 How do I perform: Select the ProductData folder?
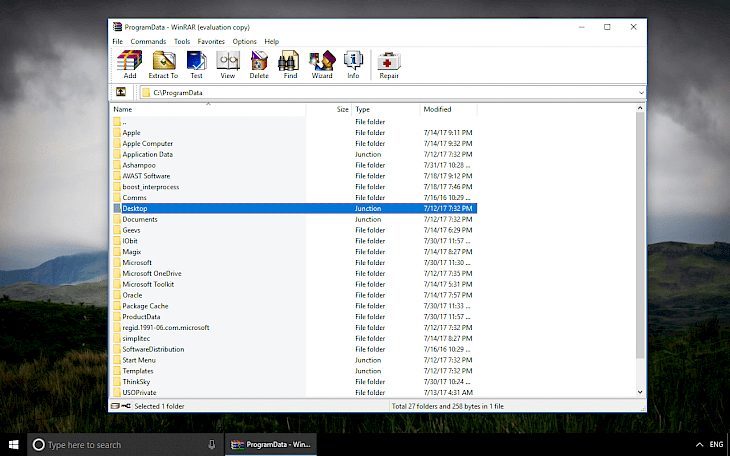(294, 317)
